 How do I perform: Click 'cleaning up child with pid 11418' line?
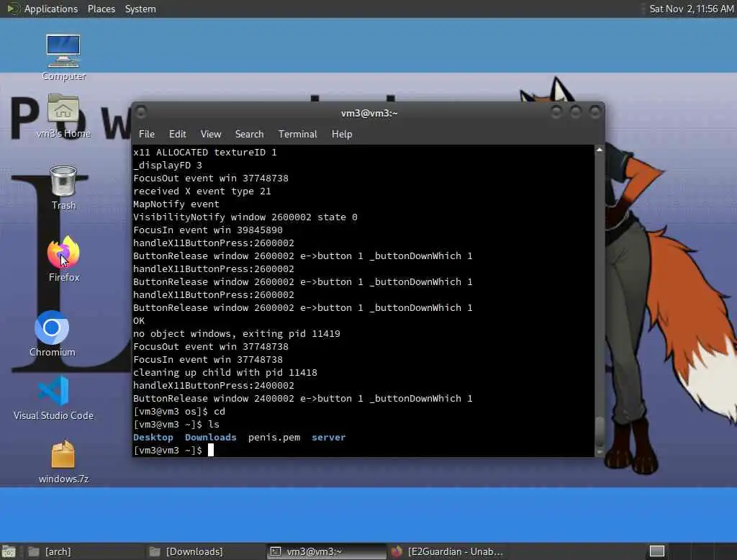click(x=225, y=372)
